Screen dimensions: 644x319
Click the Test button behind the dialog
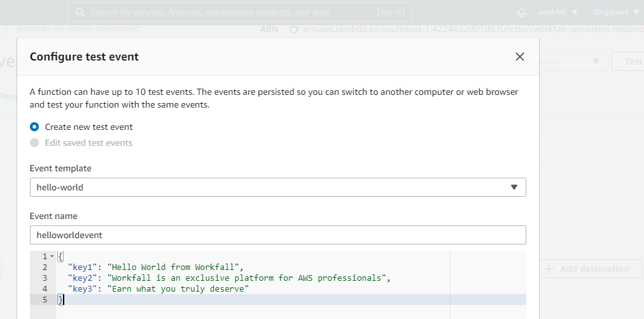click(x=628, y=61)
